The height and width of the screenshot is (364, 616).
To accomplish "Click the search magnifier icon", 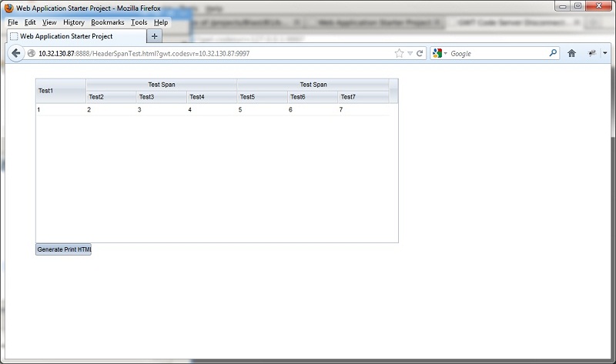I will tap(553, 54).
